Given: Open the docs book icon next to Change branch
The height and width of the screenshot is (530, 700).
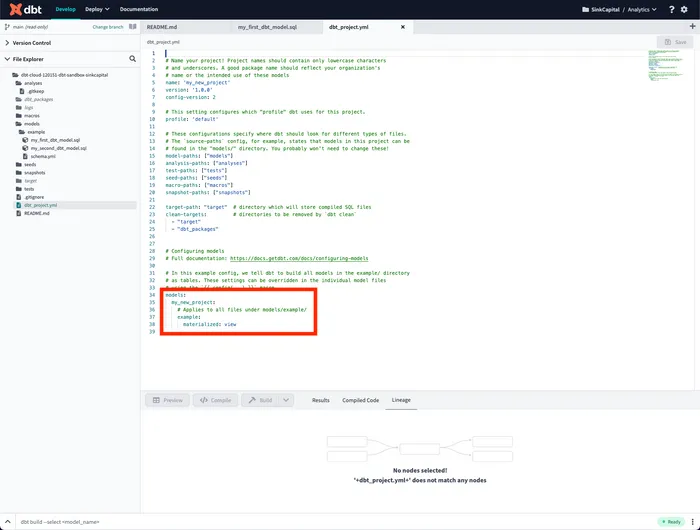Looking at the screenshot, I should [133, 27].
